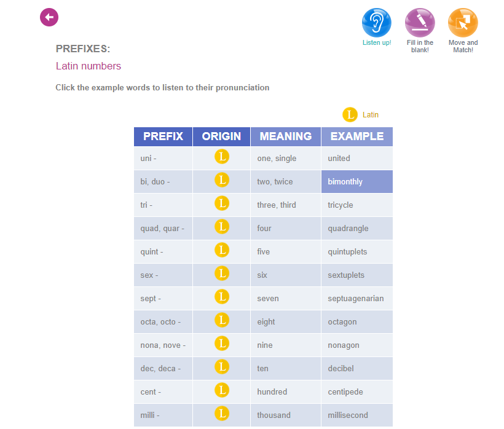Click the Latin origin icon for sept-
The height and width of the screenshot is (429, 504).
pos(222,297)
